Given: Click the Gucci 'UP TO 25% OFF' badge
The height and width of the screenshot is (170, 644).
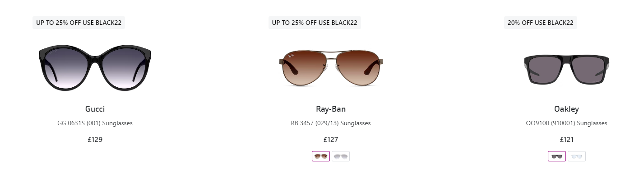Looking at the screenshot, I should point(79,23).
